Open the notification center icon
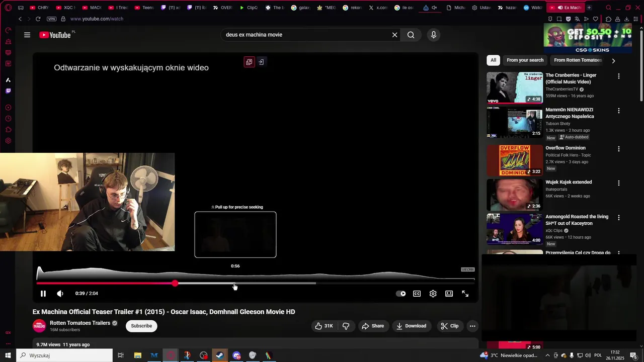 (633, 355)
